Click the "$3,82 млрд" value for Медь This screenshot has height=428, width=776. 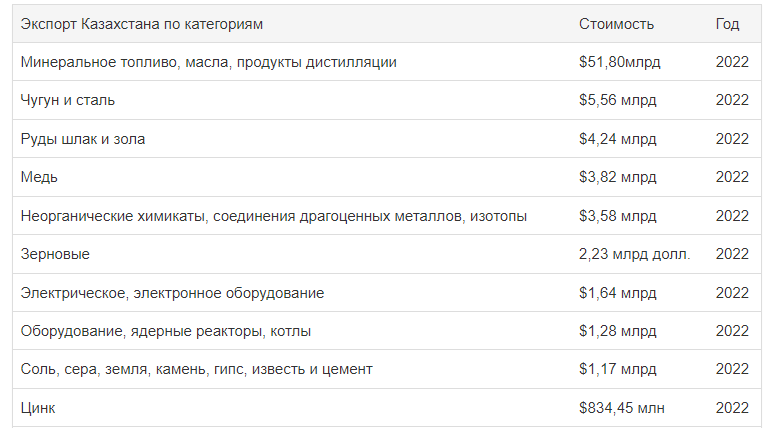pyautogui.click(x=618, y=177)
